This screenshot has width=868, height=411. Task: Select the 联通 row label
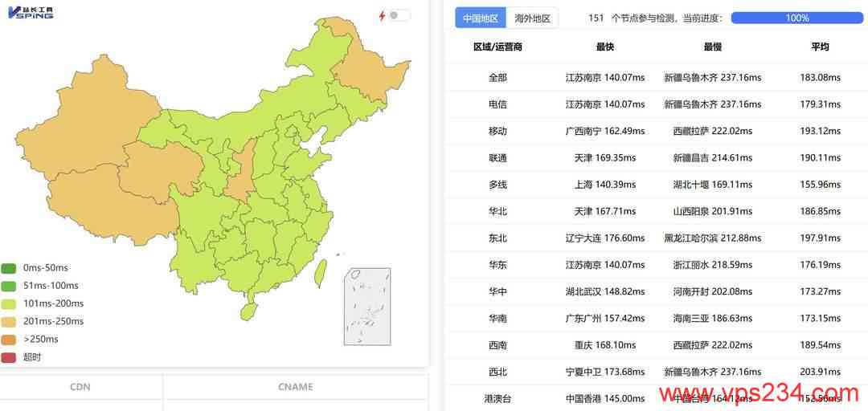pos(497,158)
